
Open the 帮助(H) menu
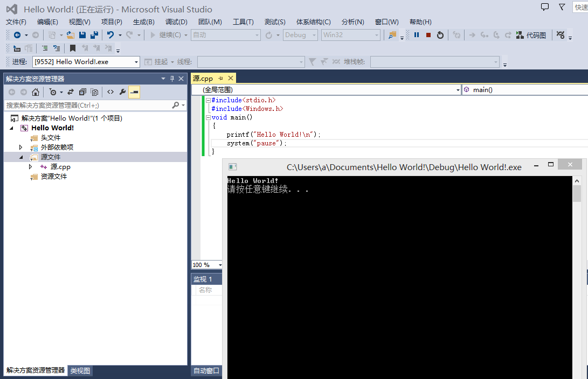(x=420, y=22)
